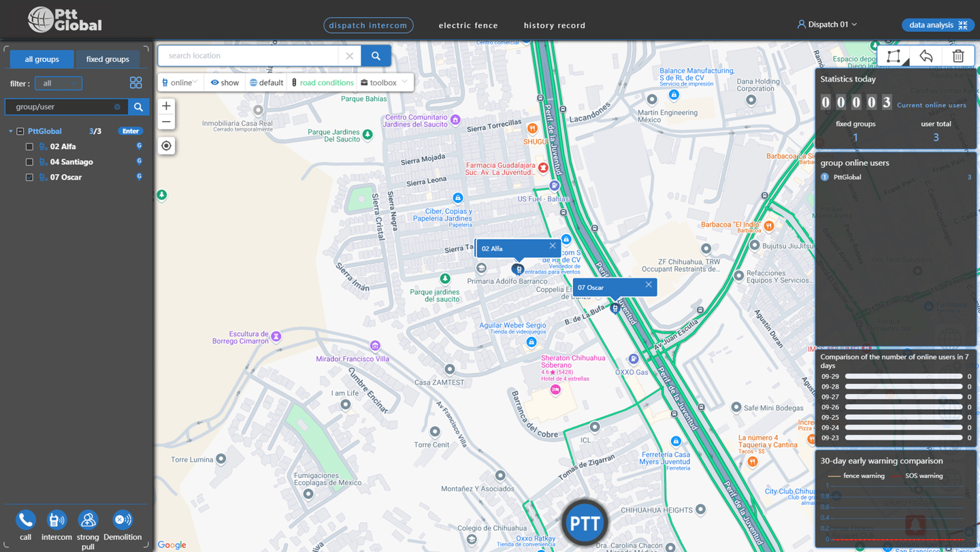Switch to the electric fence tab
The image size is (980, 552).
pyautogui.click(x=468, y=25)
